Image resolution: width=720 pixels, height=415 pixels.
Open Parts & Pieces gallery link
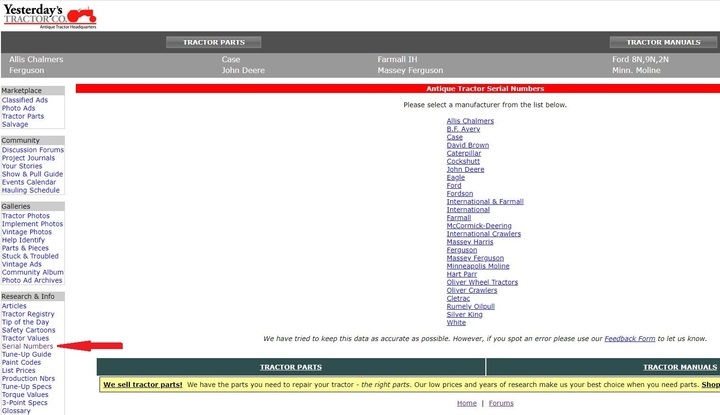pos(25,248)
